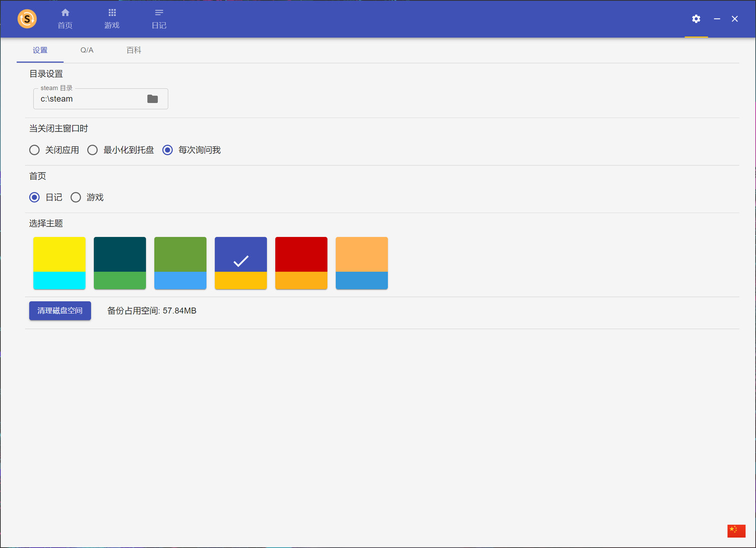Click the settings gear icon
The width and height of the screenshot is (756, 548).
(696, 19)
